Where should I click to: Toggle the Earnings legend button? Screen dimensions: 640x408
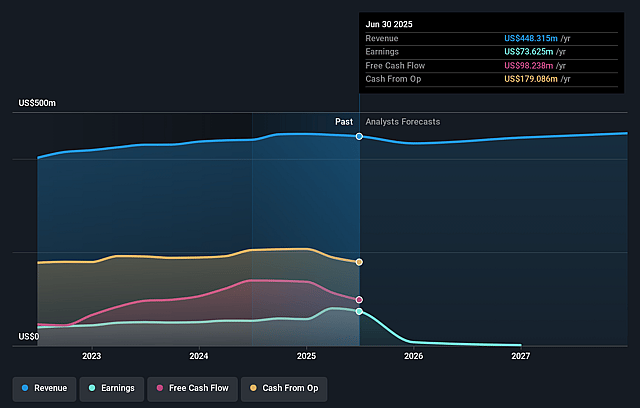click(x=112, y=388)
